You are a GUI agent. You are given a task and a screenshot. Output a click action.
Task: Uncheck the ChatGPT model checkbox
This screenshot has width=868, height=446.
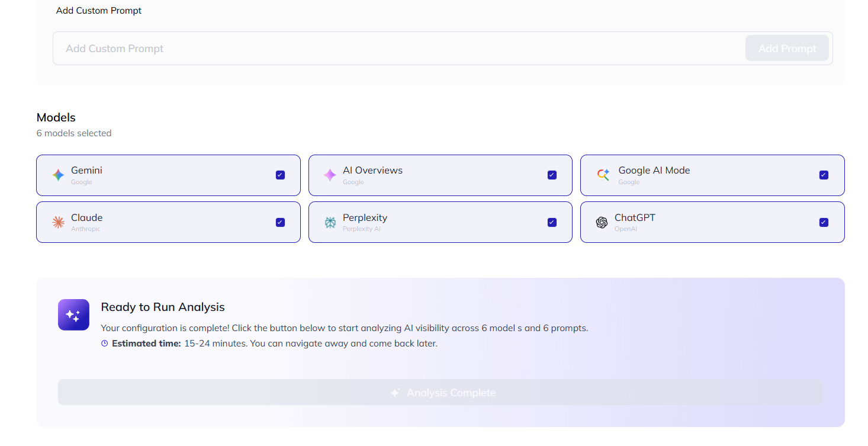click(824, 222)
